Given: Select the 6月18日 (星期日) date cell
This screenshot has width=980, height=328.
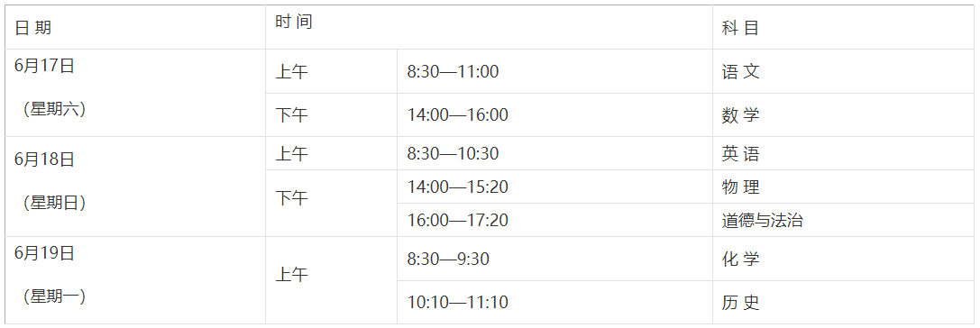Looking at the screenshot, I should (x=135, y=187).
